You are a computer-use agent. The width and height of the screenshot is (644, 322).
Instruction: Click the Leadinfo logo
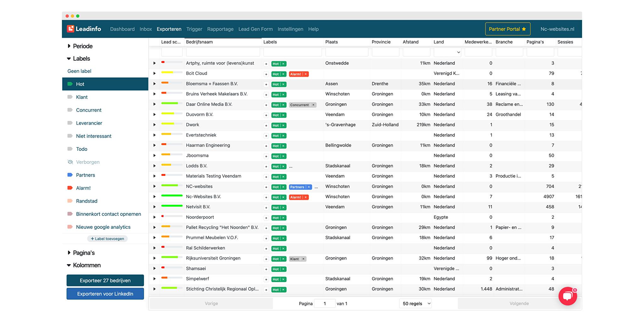pyautogui.click(x=84, y=29)
